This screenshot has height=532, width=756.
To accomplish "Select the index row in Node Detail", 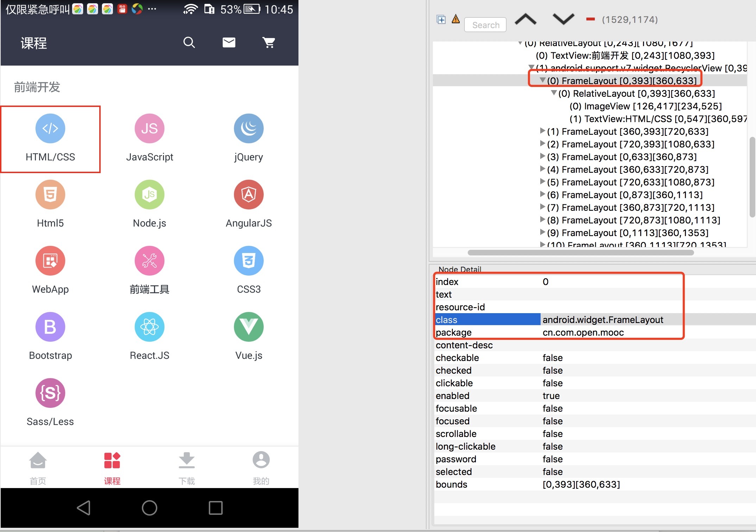I will point(595,281).
